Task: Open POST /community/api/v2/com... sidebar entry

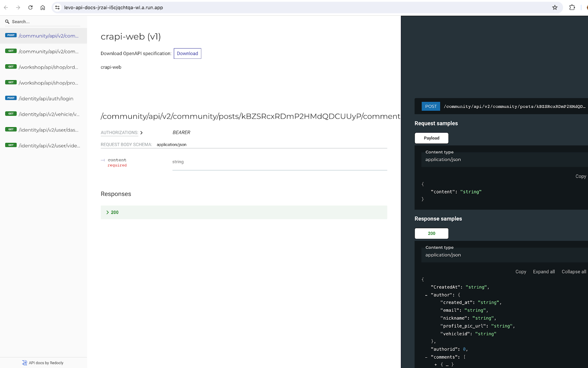Action: 43,36
